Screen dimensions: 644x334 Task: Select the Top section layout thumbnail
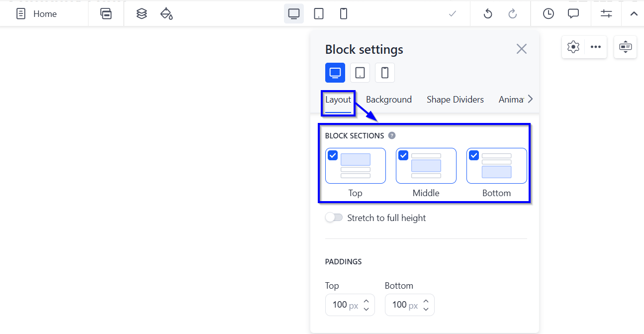pos(356,166)
